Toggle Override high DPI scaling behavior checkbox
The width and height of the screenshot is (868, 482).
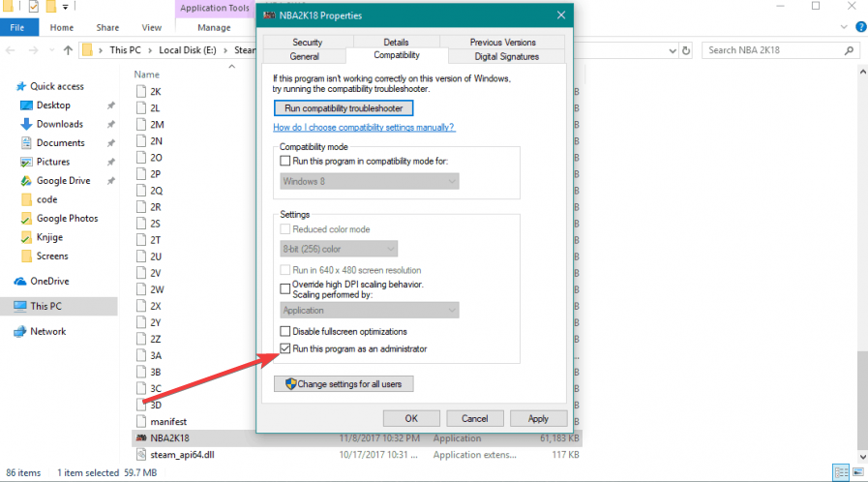pyautogui.click(x=285, y=288)
